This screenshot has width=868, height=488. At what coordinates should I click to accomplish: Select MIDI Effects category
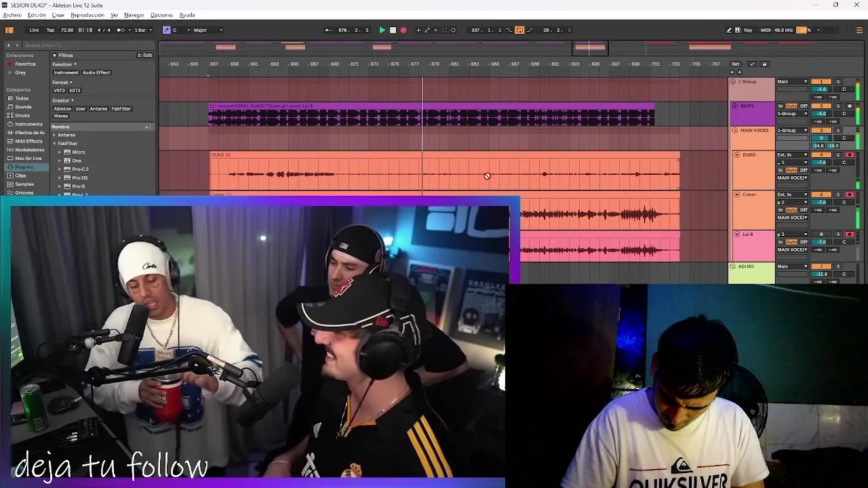[x=28, y=141]
